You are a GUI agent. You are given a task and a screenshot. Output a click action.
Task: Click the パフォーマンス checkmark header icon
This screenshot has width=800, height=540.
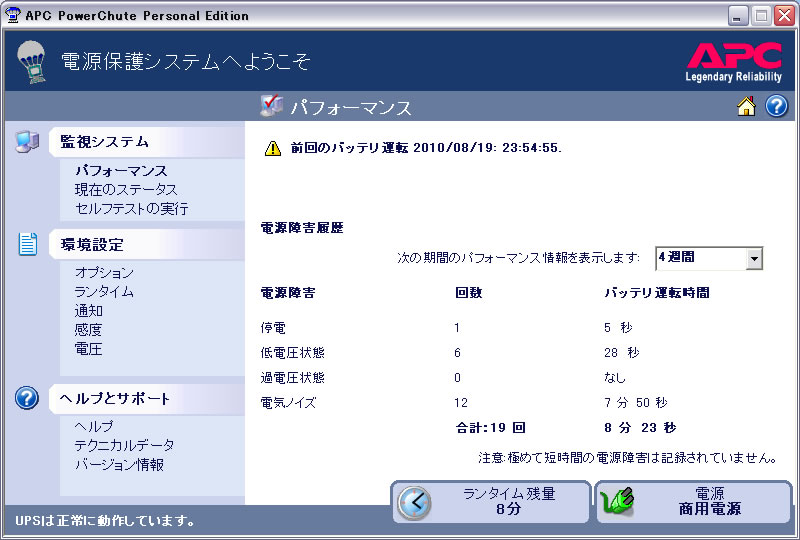271,106
